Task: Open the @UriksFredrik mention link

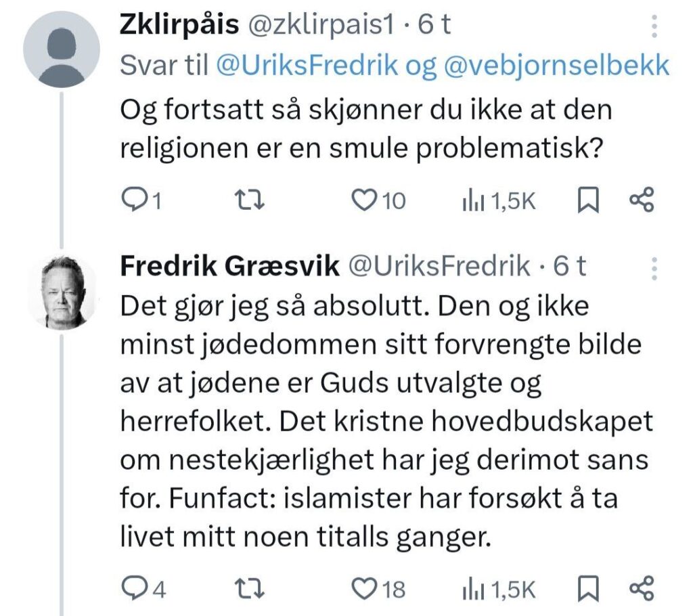Action: 307,66
